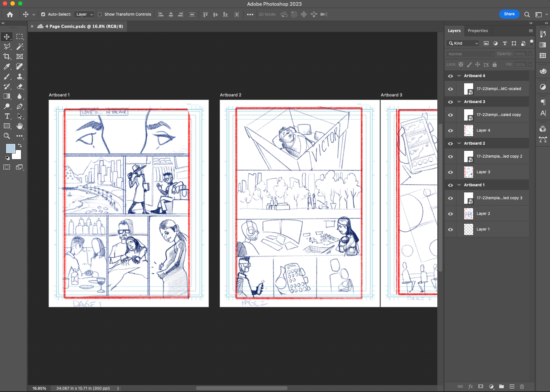This screenshot has width=550, height=392.
Task: Select the Rectangle shape tool
Action: coord(7,126)
